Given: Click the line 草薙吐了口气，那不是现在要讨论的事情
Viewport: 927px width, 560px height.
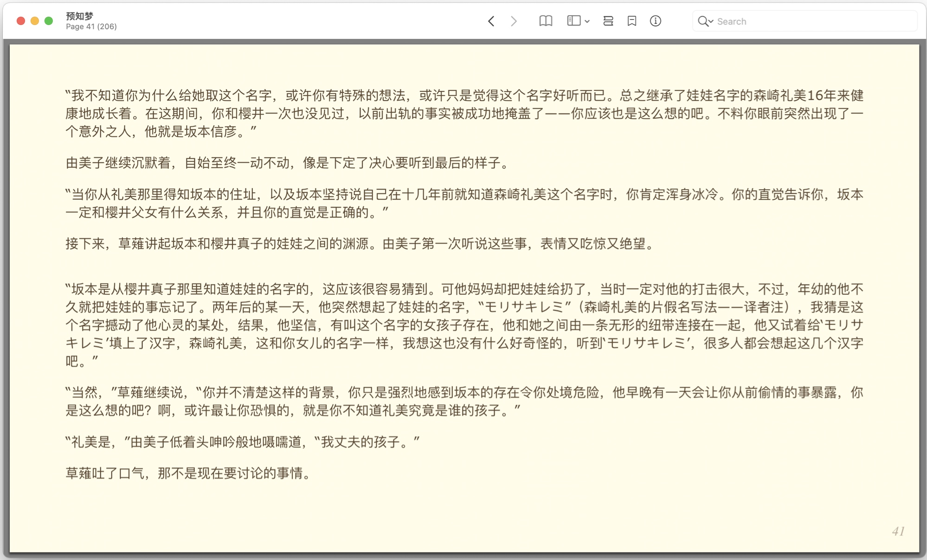Looking at the screenshot, I should [189, 473].
